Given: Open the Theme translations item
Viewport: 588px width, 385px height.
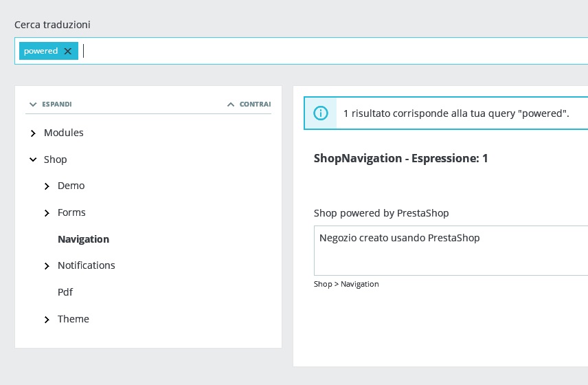Looking at the screenshot, I should click(x=73, y=319).
